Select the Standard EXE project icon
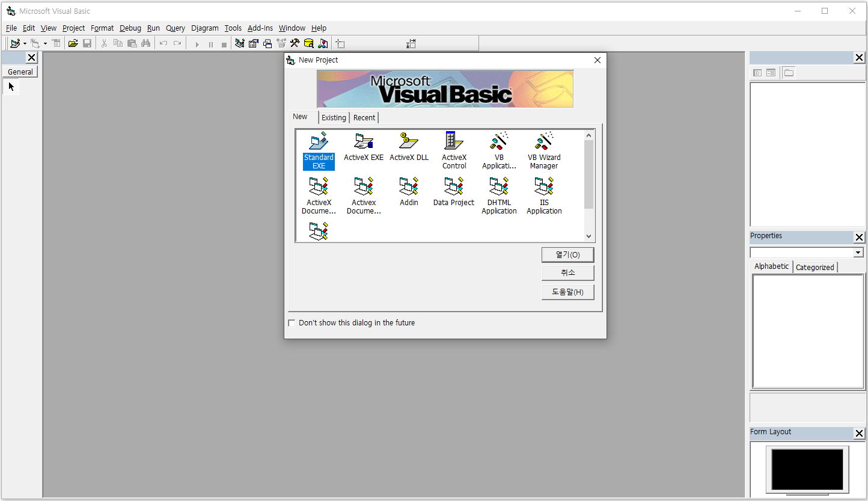The height and width of the screenshot is (501, 868). (x=319, y=150)
